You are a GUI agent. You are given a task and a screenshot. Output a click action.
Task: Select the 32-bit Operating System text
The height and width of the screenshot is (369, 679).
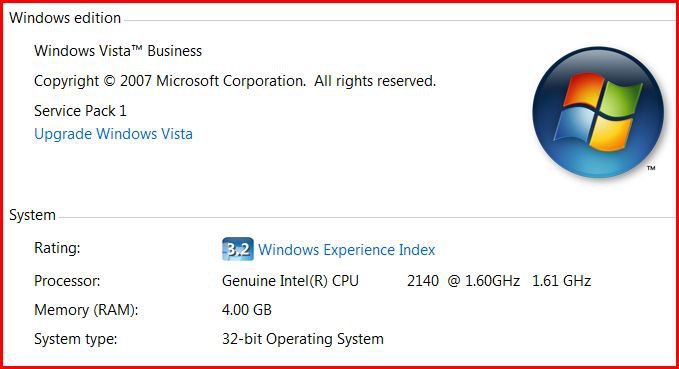303,339
